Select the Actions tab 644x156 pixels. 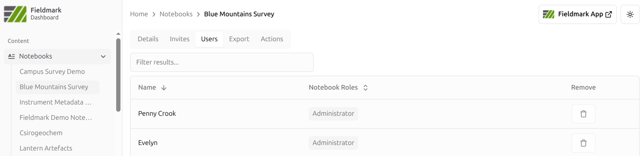[x=272, y=39]
